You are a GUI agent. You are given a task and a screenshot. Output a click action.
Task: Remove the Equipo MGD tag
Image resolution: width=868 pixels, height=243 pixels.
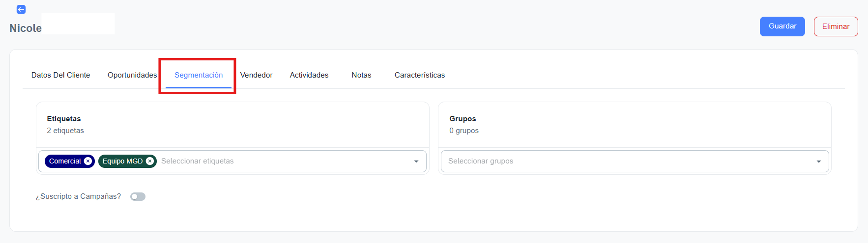[x=150, y=161]
